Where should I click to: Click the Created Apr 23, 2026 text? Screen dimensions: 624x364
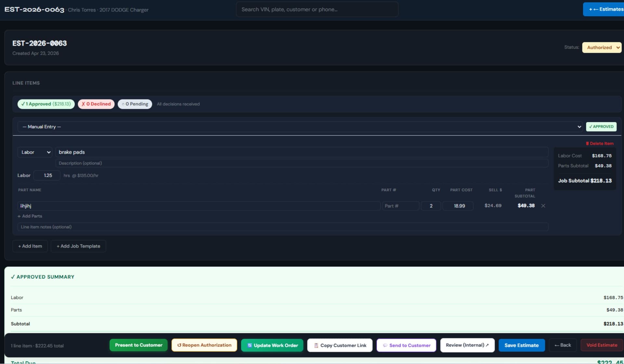[x=35, y=53]
